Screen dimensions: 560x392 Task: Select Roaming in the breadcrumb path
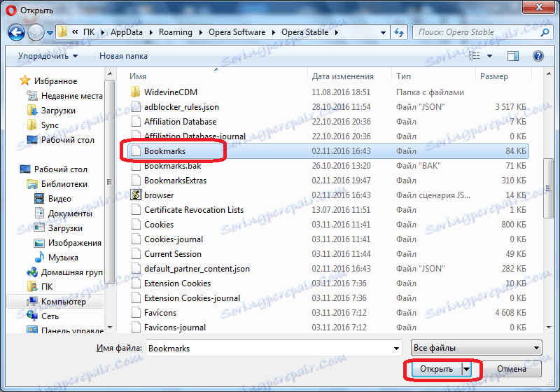pyautogui.click(x=176, y=32)
